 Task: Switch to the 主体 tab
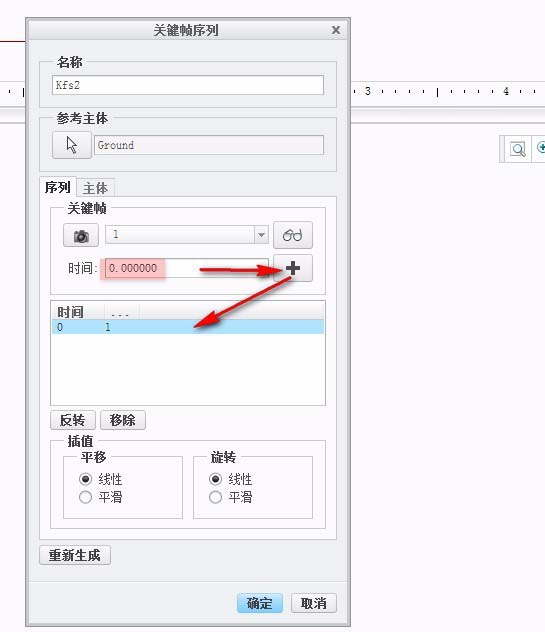tap(96, 188)
